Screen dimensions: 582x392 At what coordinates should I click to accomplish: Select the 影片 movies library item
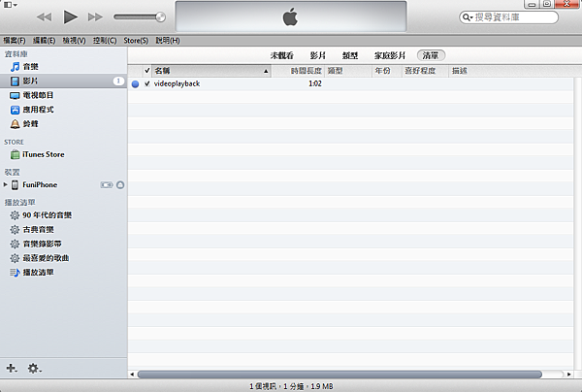click(63, 81)
